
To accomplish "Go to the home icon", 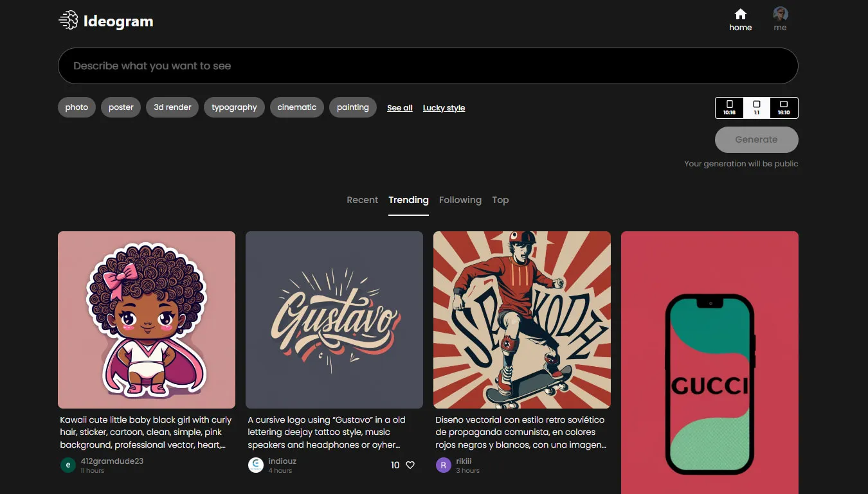I will click(x=741, y=14).
